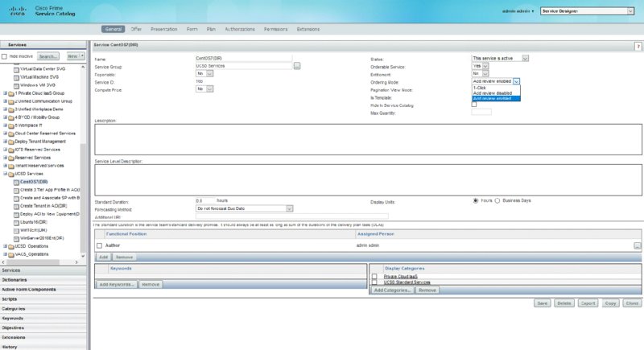Check the Author functional position checkbox
644x350 pixels.
tap(99, 245)
